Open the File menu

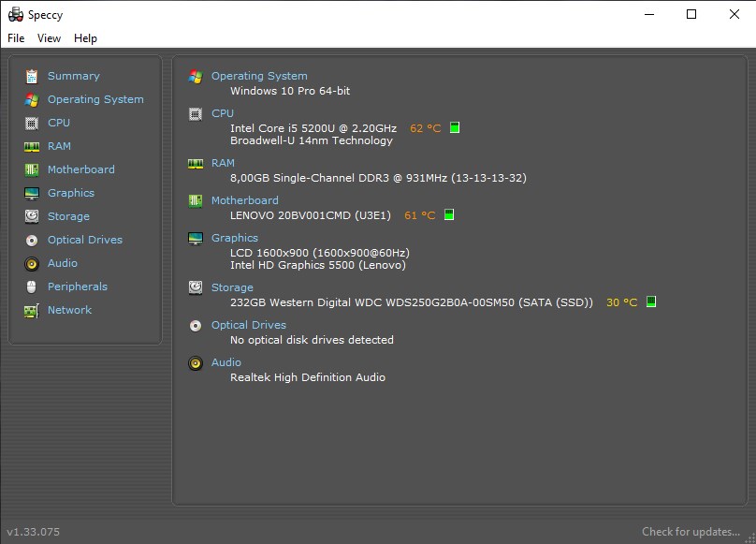tap(16, 38)
